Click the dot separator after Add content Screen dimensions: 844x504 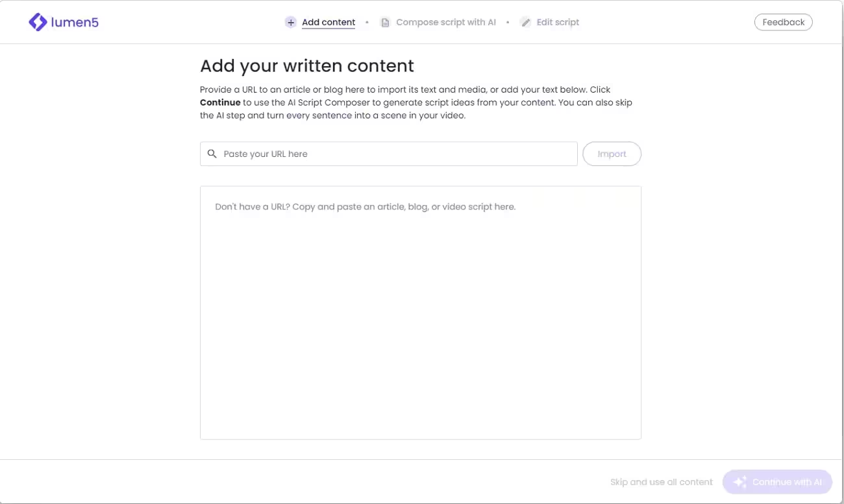[367, 23]
